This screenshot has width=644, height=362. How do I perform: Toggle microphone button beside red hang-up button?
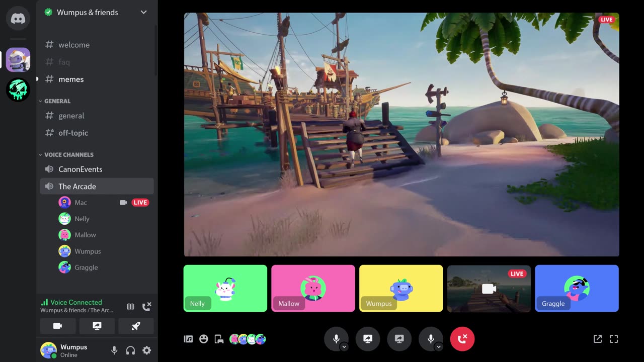tap(431, 339)
